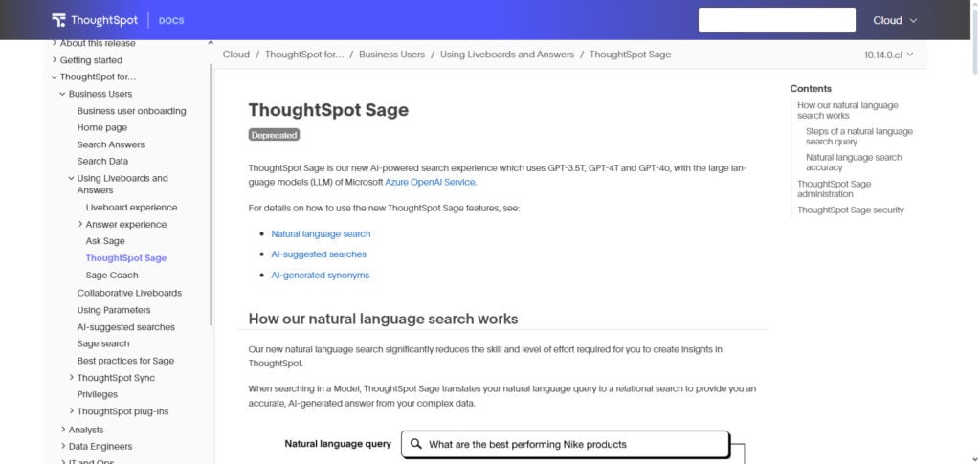
Task: Open the 10.14.0.cl version dropdown
Action: [x=889, y=55]
